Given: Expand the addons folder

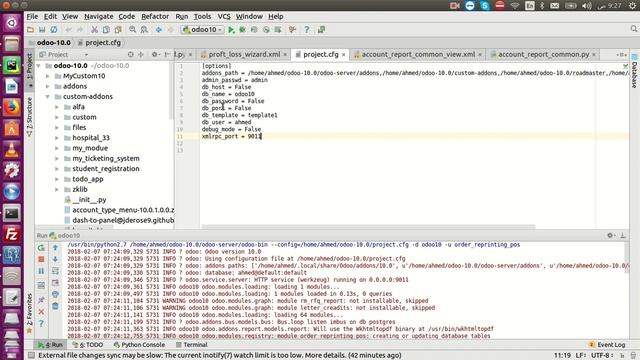Looking at the screenshot, I should pos(48,86).
